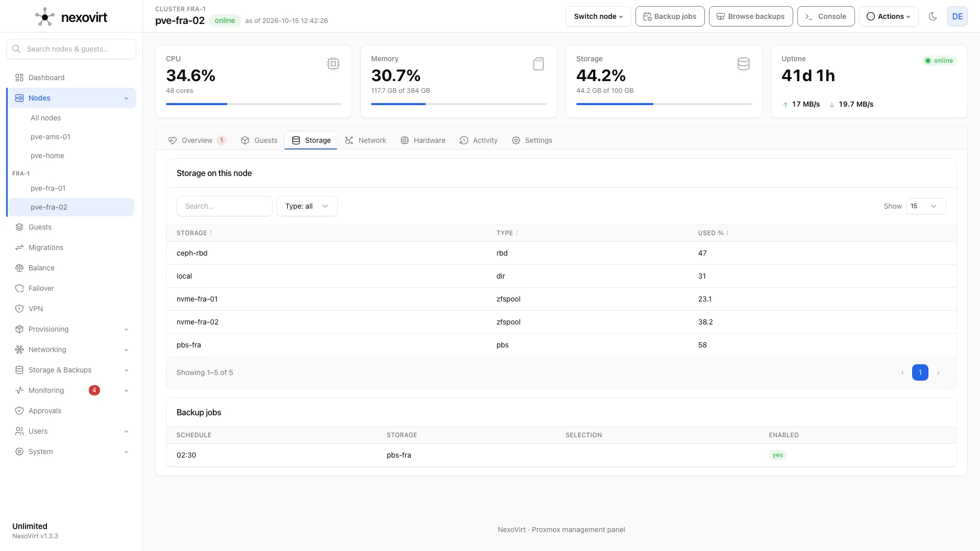Switch to the Overview tab
Image resolution: width=980 pixels, height=551 pixels.
pyautogui.click(x=197, y=140)
